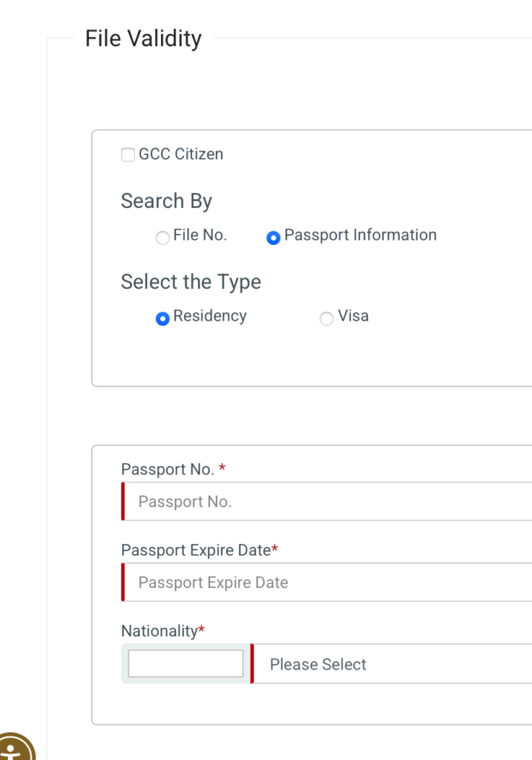
Task: Click the File No. label text
Action: click(200, 235)
